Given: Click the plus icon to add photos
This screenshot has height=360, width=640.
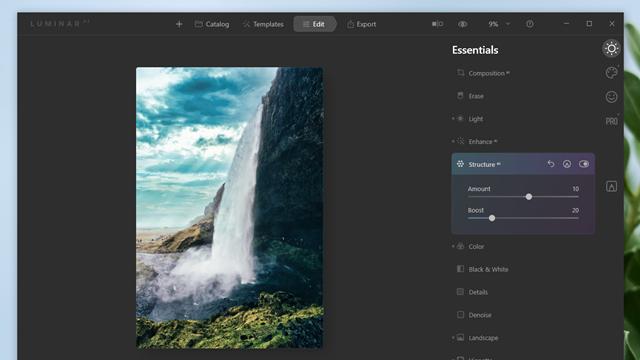Looking at the screenshot, I should [x=179, y=24].
